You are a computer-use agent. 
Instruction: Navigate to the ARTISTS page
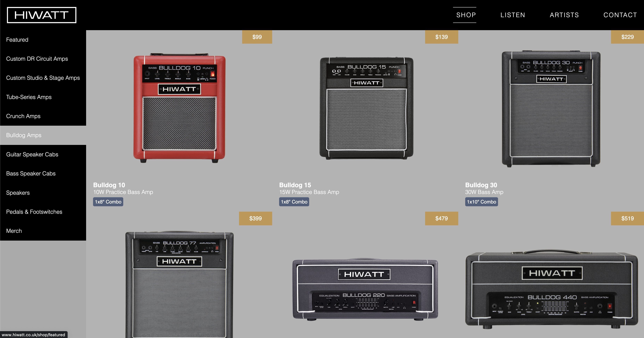(564, 15)
